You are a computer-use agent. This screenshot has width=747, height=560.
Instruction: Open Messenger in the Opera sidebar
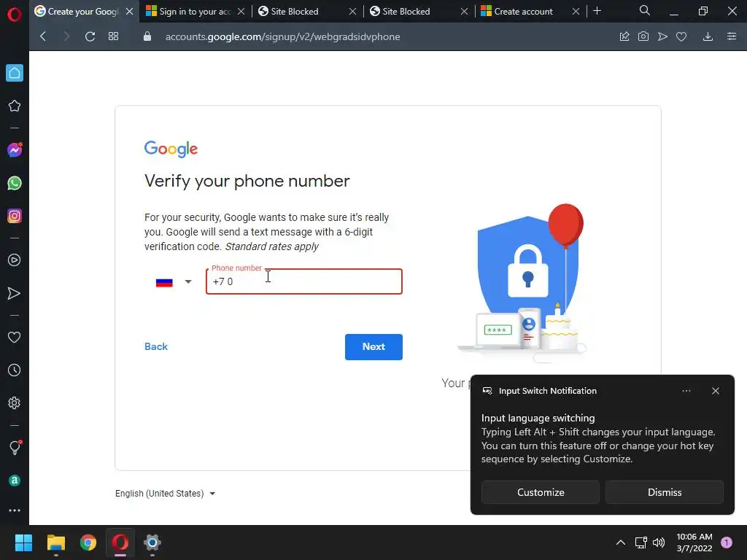tap(15, 150)
